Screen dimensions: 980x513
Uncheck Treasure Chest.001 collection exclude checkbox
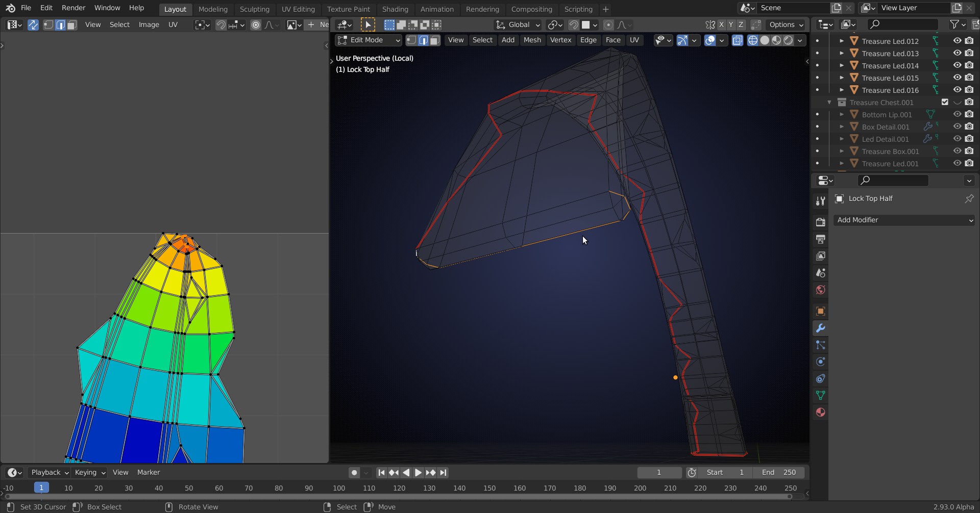point(945,102)
